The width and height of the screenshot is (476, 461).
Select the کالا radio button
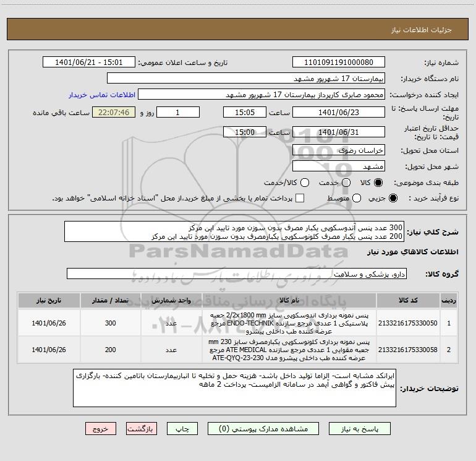pos(378,183)
